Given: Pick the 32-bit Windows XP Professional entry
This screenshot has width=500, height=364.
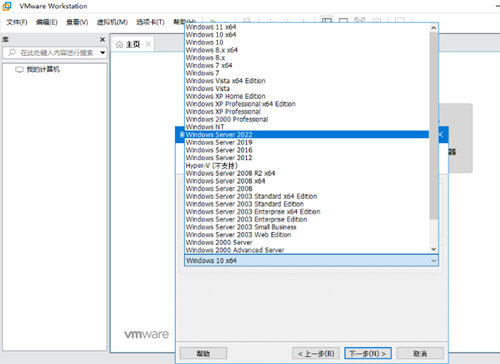Looking at the screenshot, I should tap(307, 111).
